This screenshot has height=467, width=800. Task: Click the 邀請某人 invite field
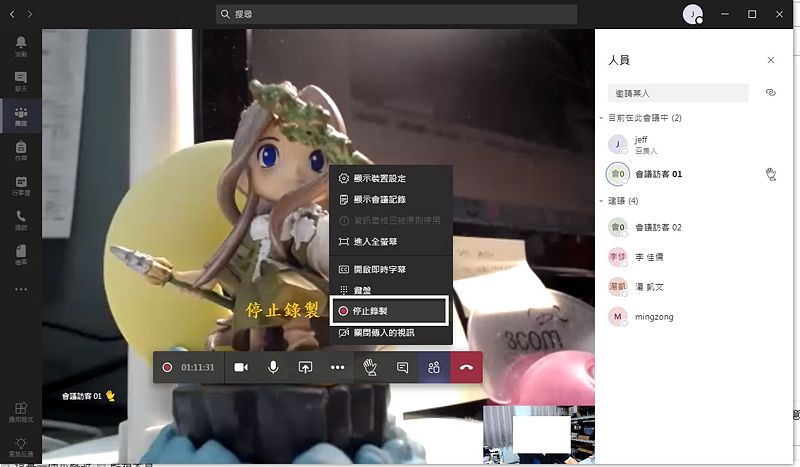point(678,93)
